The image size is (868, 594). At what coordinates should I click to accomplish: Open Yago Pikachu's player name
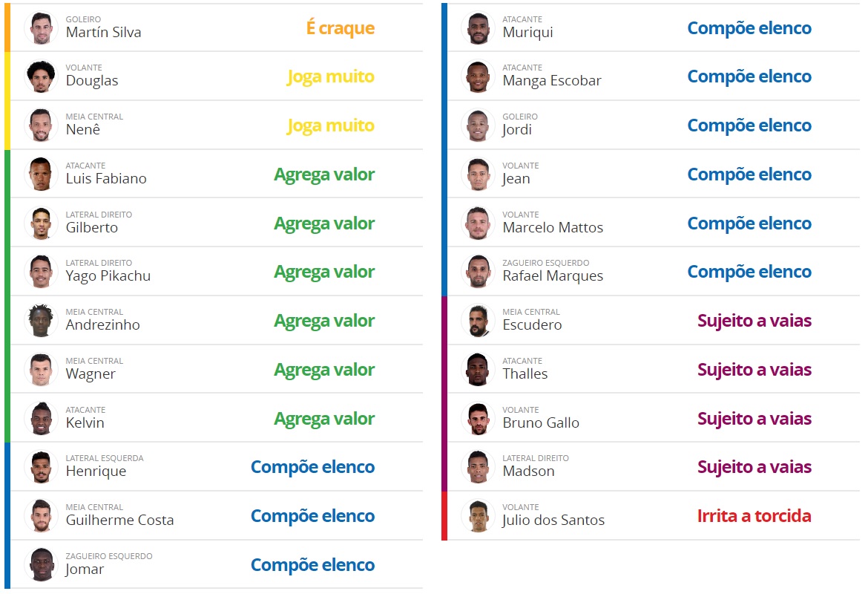[108, 275]
